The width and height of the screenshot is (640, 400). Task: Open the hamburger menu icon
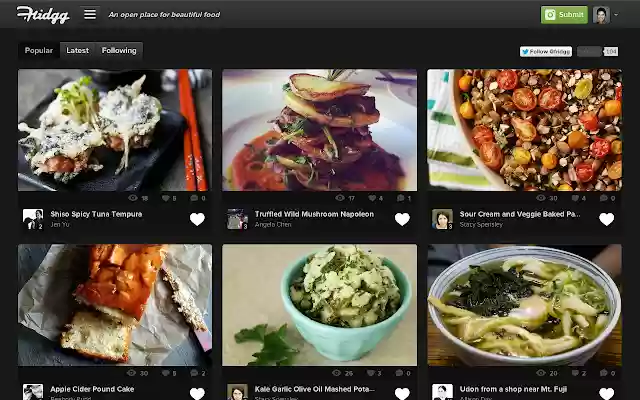(x=90, y=14)
